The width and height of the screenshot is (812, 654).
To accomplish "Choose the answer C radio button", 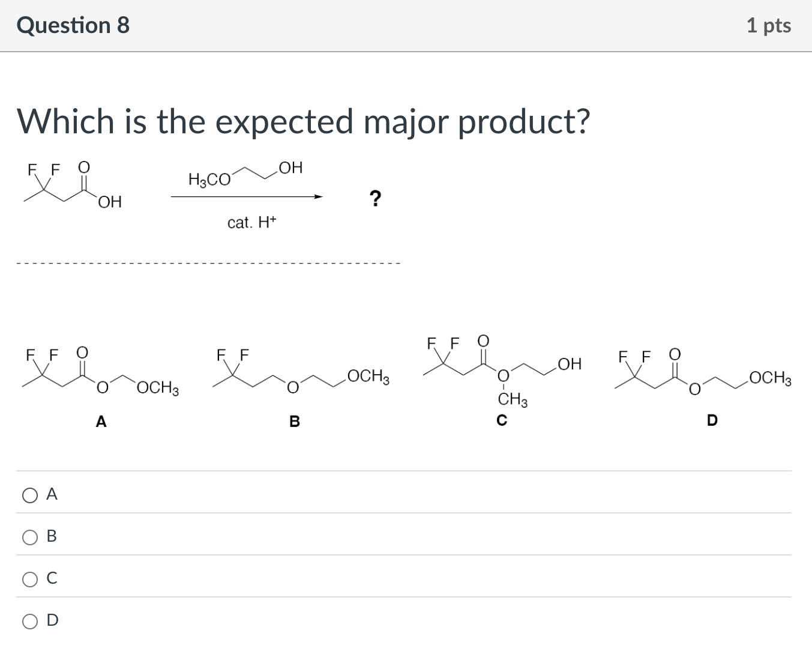I will (30, 579).
